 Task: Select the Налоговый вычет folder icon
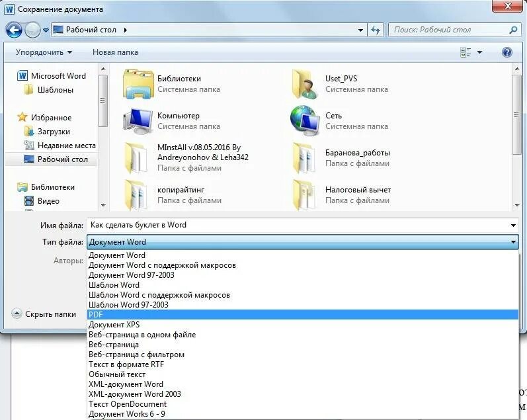(x=304, y=195)
